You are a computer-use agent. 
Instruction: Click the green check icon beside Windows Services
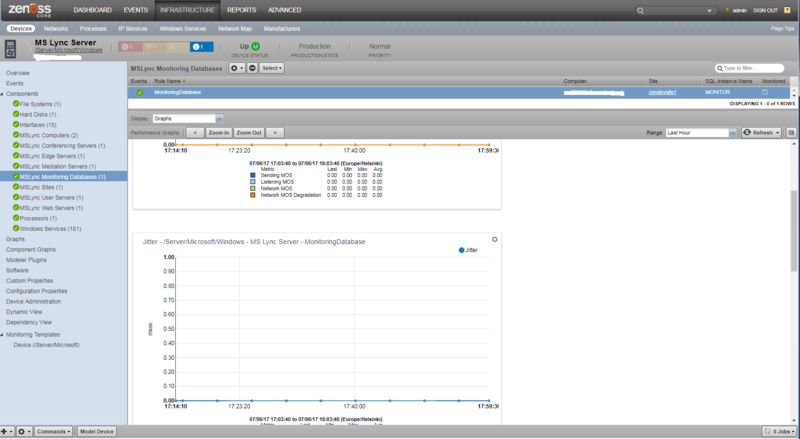(16, 229)
